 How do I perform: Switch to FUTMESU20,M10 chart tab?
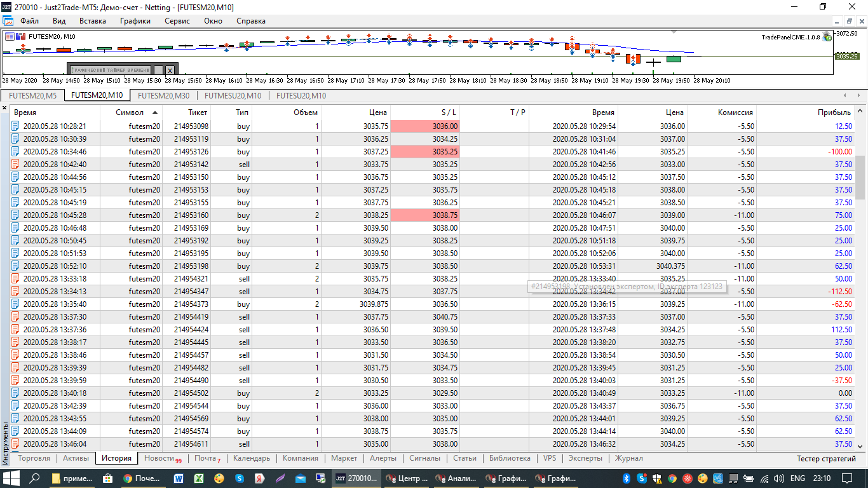233,95
